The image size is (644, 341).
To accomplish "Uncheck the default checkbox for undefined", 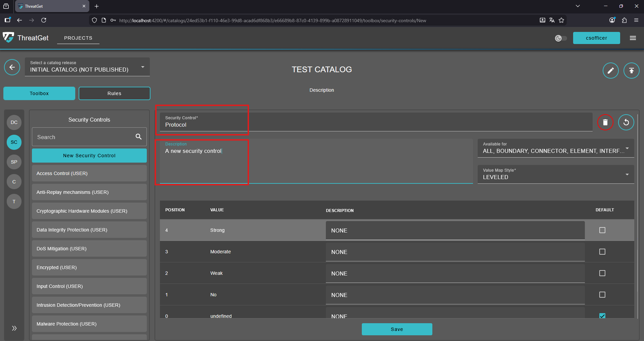I will coord(602,316).
